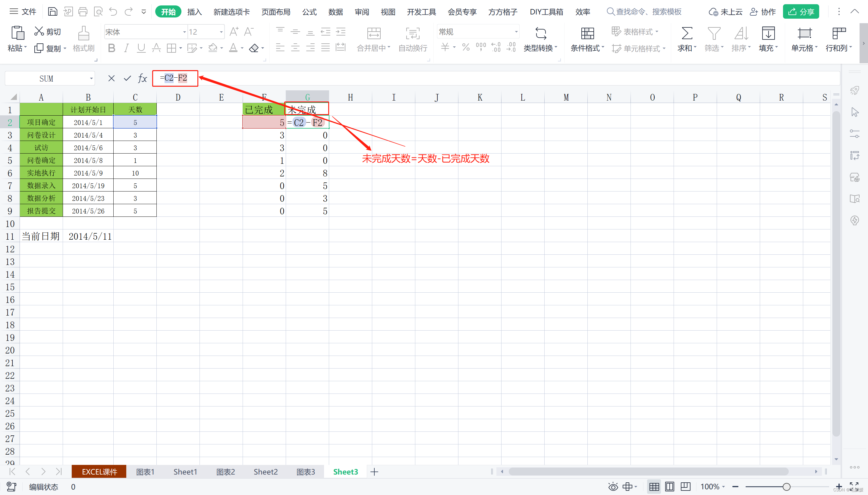The width and height of the screenshot is (868, 495).
Task: Click the green 分享 share button
Action: coord(800,12)
